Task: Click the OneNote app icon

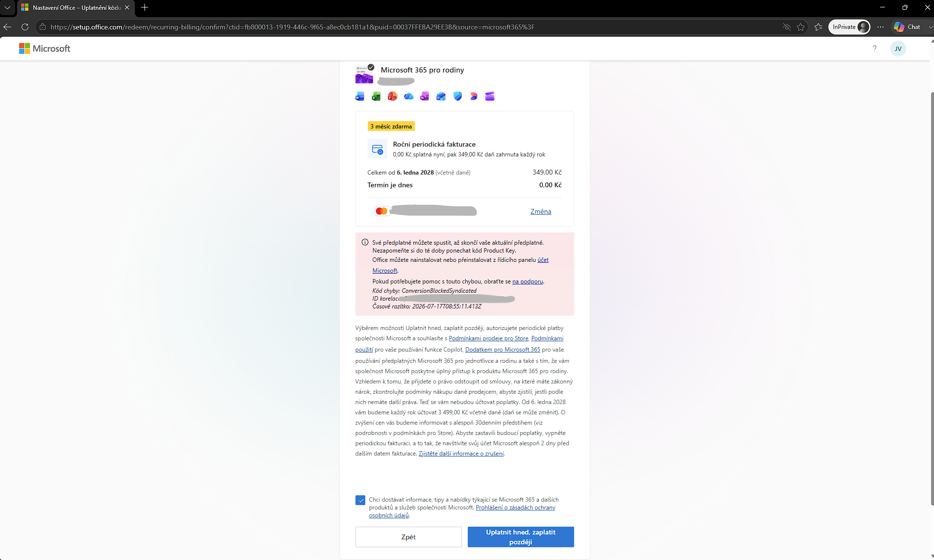Action: pos(425,96)
